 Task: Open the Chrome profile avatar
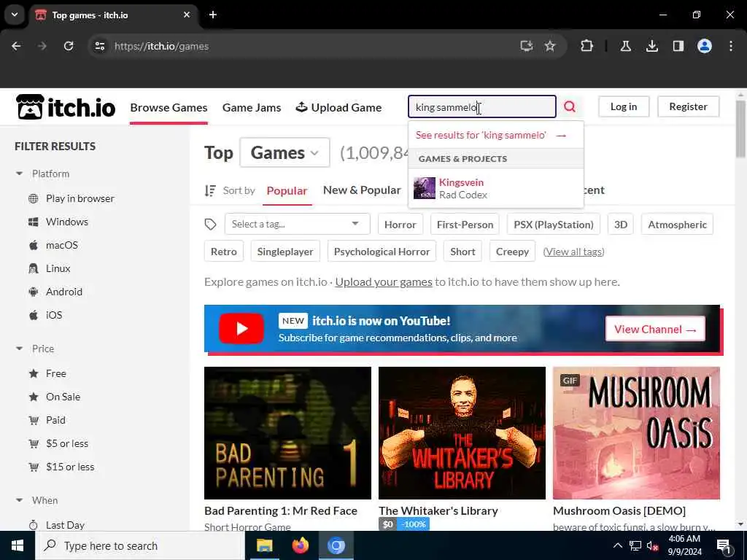pos(705,46)
